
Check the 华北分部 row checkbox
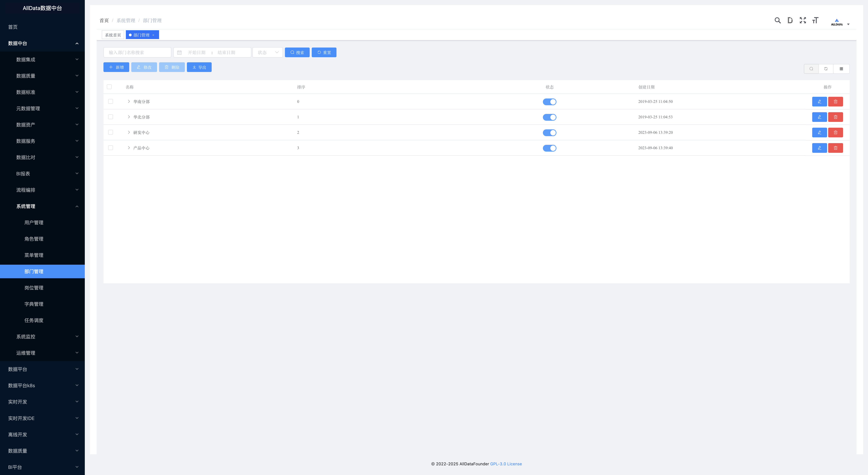111,117
